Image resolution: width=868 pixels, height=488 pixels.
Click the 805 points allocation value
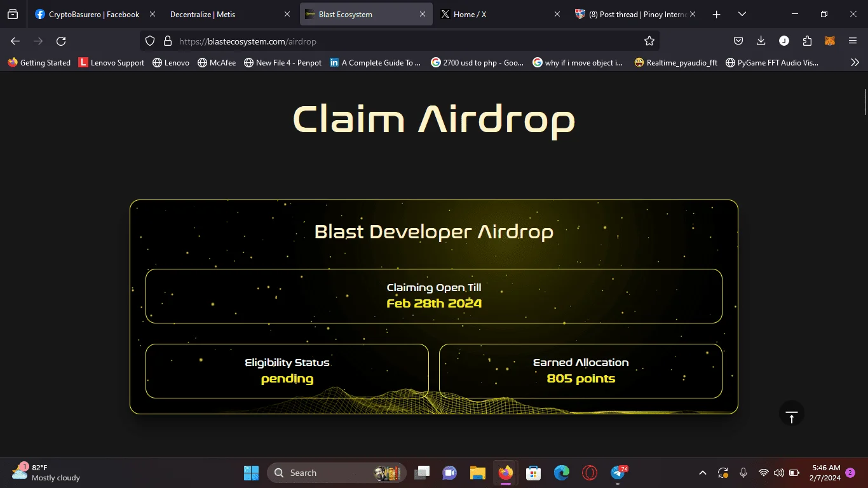581,379
